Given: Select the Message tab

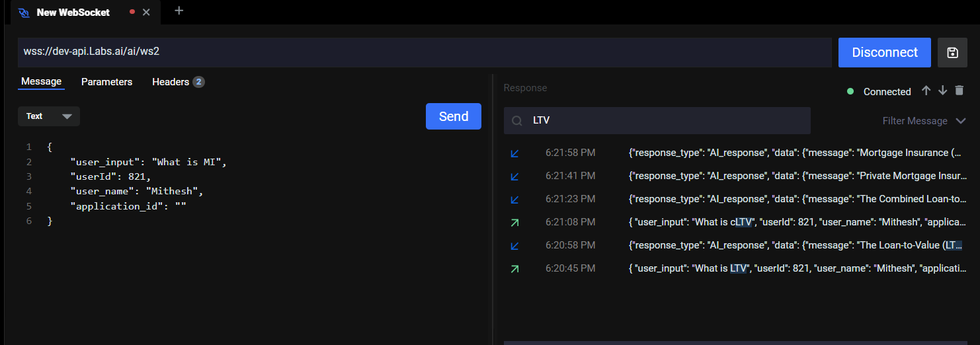Looking at the screenshot, I should pos(41,81).
